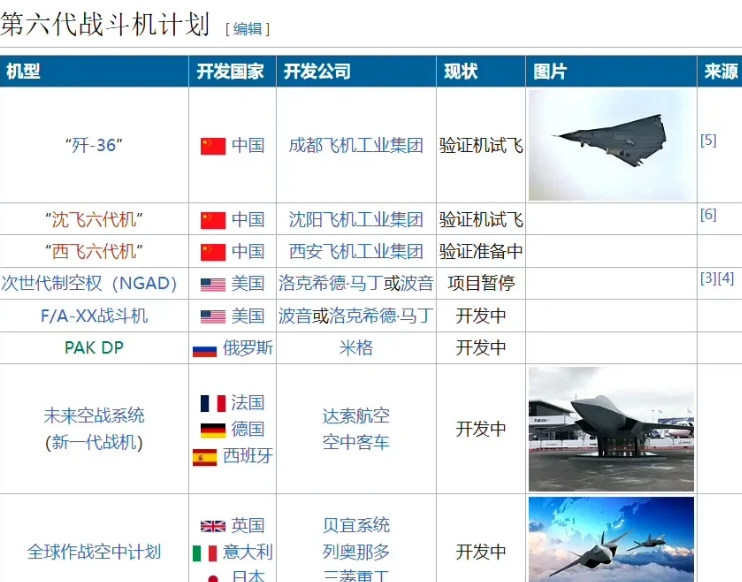The image size is (742, 582).
Task: Open the 西班牙 country link
Action: [247, 456]
